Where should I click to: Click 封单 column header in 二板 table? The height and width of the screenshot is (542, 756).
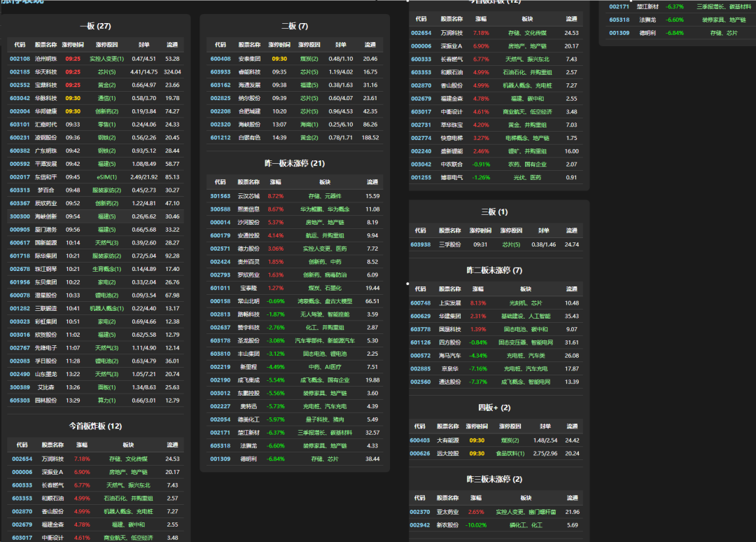coord(341,45)
